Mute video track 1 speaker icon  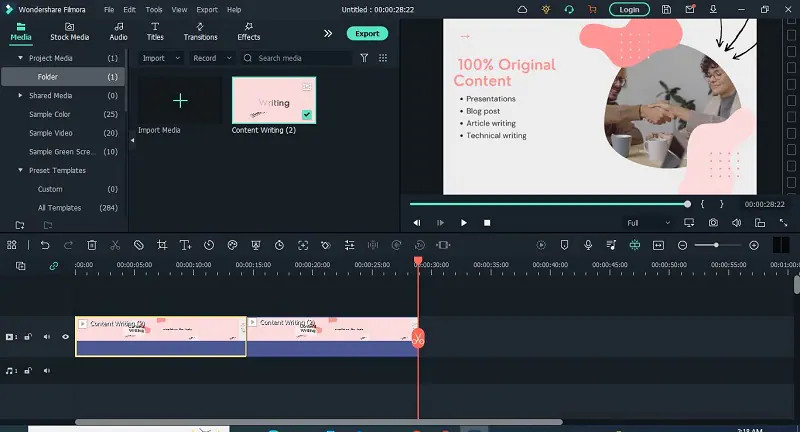tap(47, 337)
